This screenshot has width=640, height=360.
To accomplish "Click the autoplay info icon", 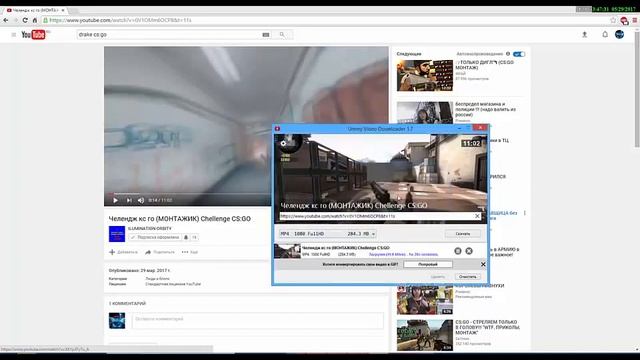I will 508,54.
